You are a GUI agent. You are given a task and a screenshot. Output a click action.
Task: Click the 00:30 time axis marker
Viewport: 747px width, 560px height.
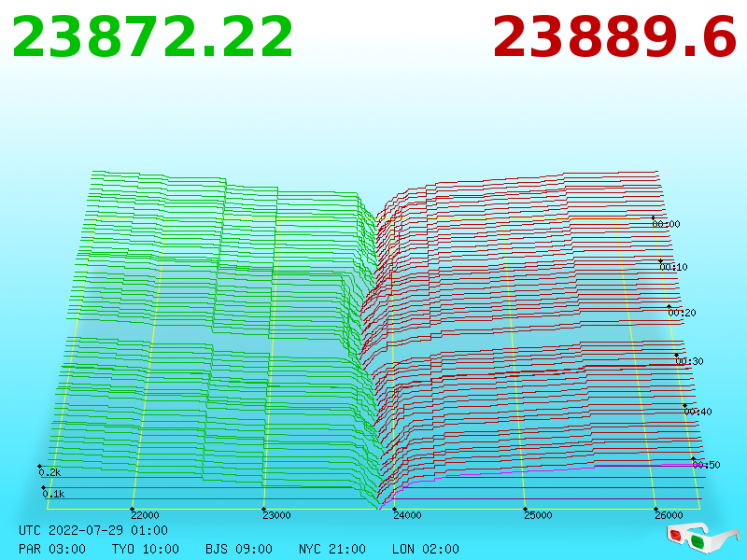click(x=689, y=361)
